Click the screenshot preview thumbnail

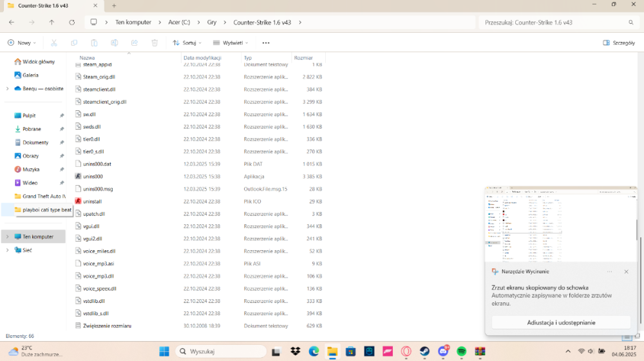[x=561, y=224]
